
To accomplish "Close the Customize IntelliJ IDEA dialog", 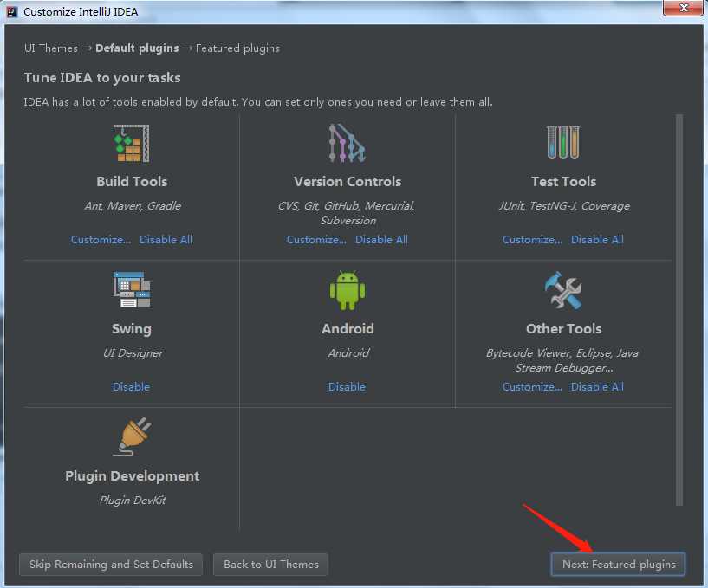I will click(684, 8).
